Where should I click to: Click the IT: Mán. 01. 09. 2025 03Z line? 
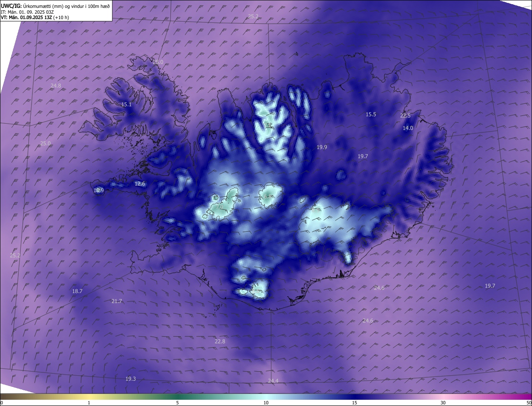tap(27, 12)
